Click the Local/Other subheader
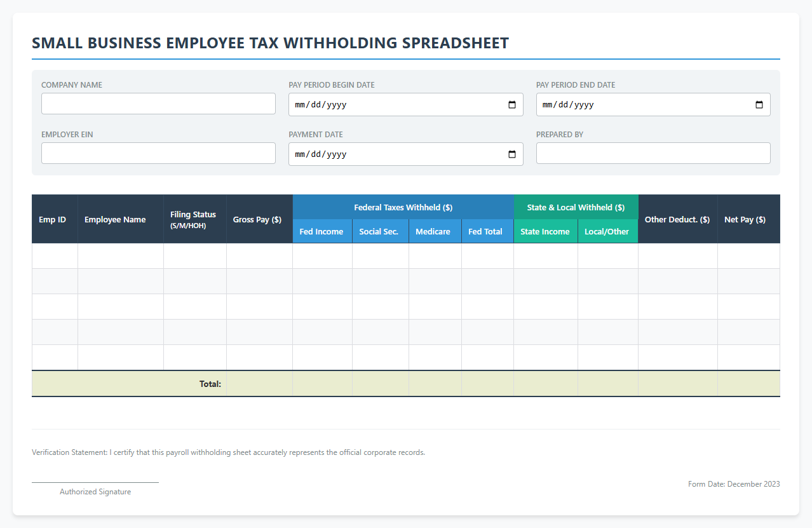Screen dimensions: 812x528 tap(608, 231)
